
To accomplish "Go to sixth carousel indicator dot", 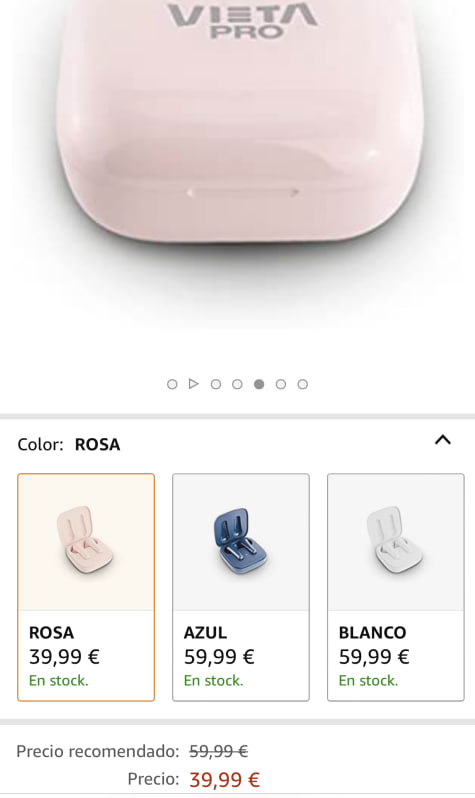I will 281,384.
